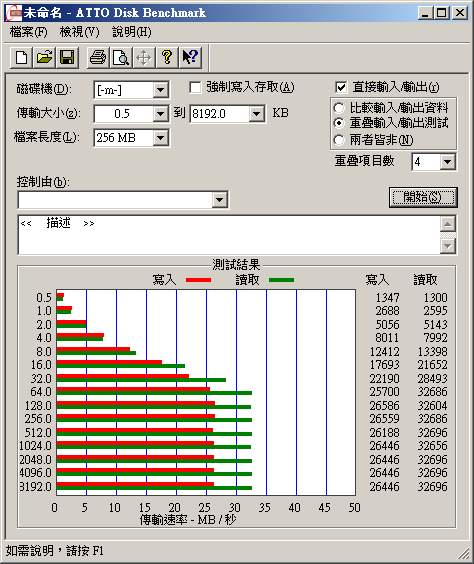Click the write value 1347
The image size is (474, 564).
tap(387, 298)
